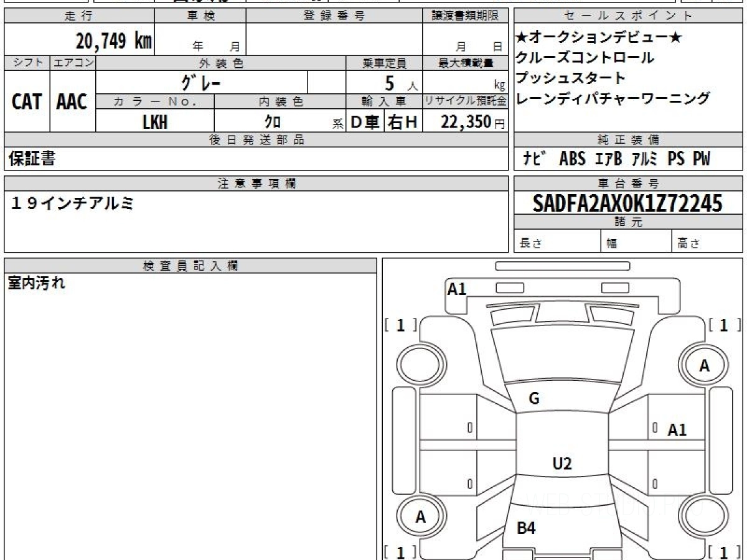Screen dimensions: 747x560
Task: Click the A1 mark beside the right door
Action: (677, 430)
